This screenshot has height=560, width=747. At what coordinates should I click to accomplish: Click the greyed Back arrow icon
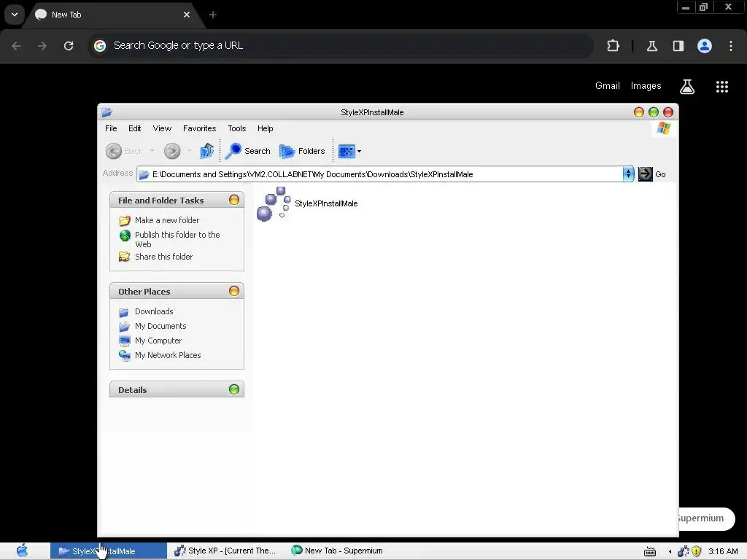point(113,151)
